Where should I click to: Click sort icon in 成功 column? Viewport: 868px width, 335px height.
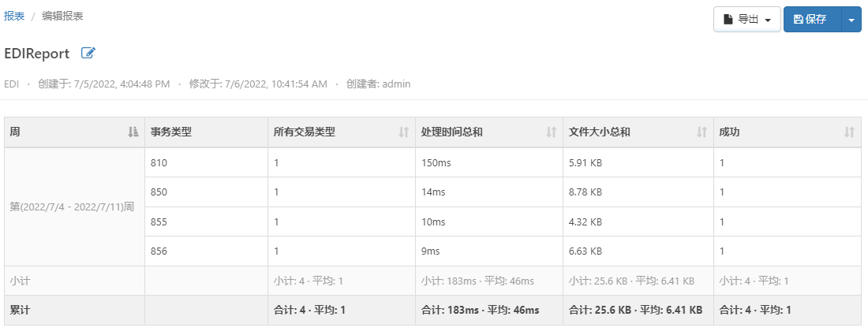tap(849, 132)
